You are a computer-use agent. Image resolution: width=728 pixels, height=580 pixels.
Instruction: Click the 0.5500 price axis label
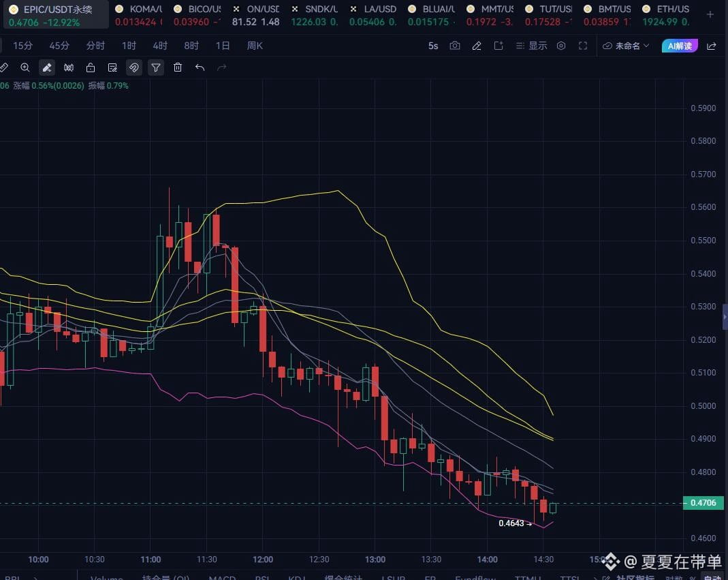[703, 241]
